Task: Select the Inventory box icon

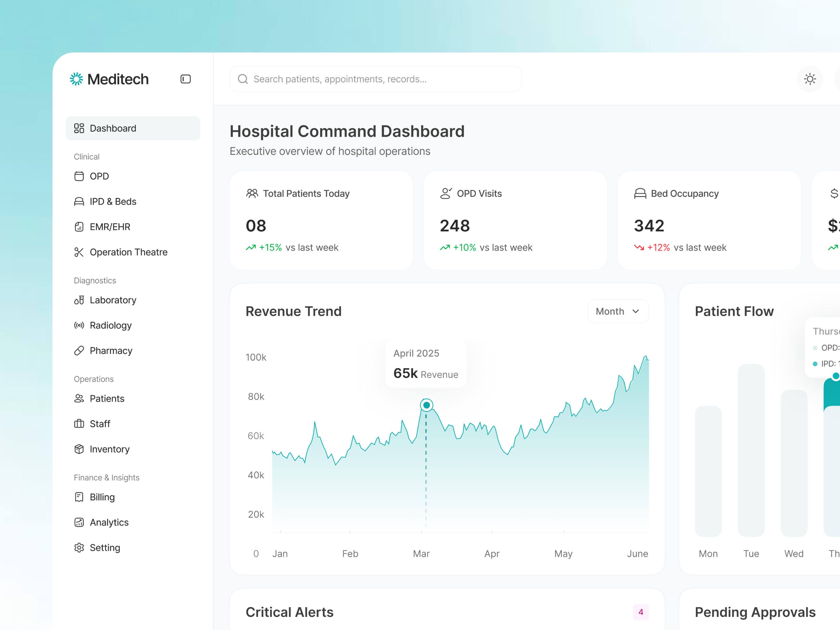Action: (79, 449)
